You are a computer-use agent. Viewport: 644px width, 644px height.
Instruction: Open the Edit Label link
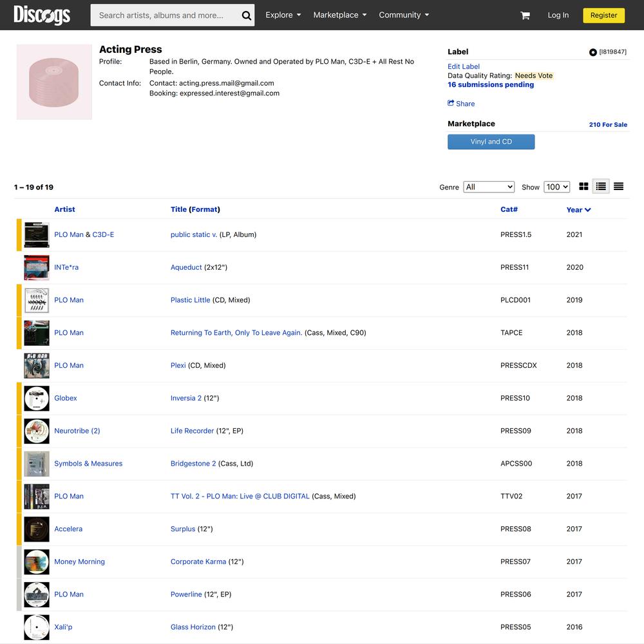(x=463, y=66)
